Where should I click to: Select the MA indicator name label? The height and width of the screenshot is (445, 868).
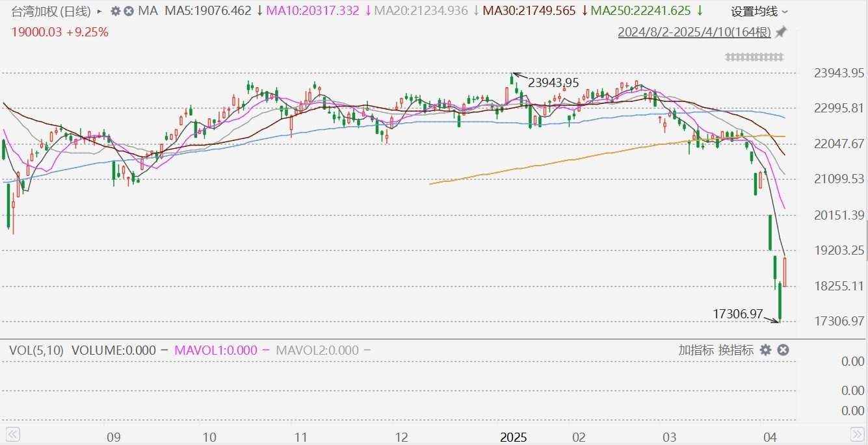coord(148,11)
